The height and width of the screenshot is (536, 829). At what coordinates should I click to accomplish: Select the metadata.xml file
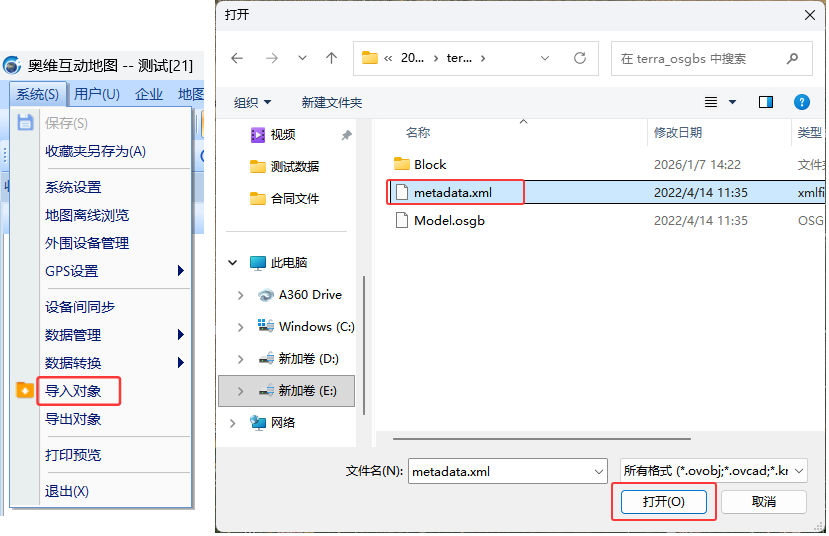tap(606, 192)
